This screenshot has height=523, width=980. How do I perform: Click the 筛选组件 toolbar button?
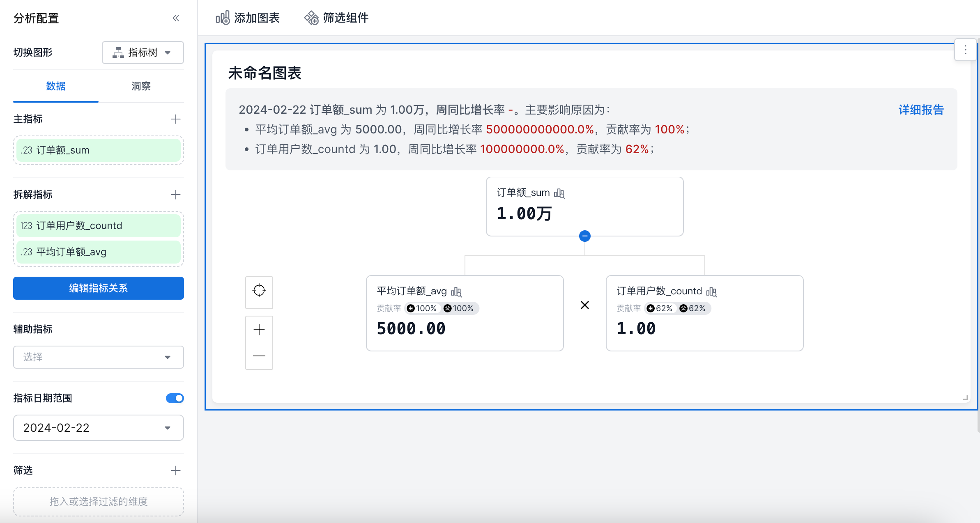(x=336, y=18)
